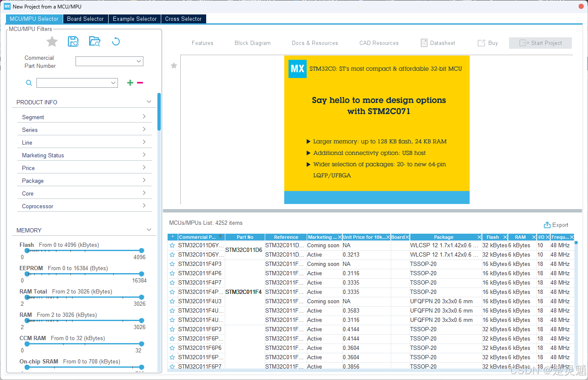Image resolution: width=588 pixels, height=380 pixels.
Task: Star the STM32C011D6Y Coming soon row
Action: 172,246
